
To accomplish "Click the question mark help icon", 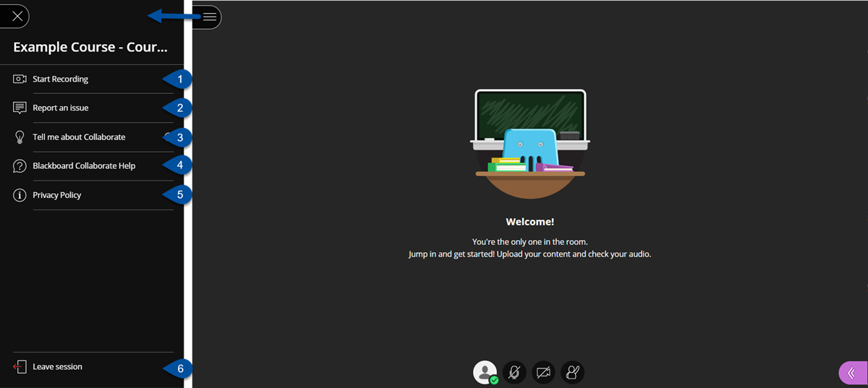I will [20, 166].
